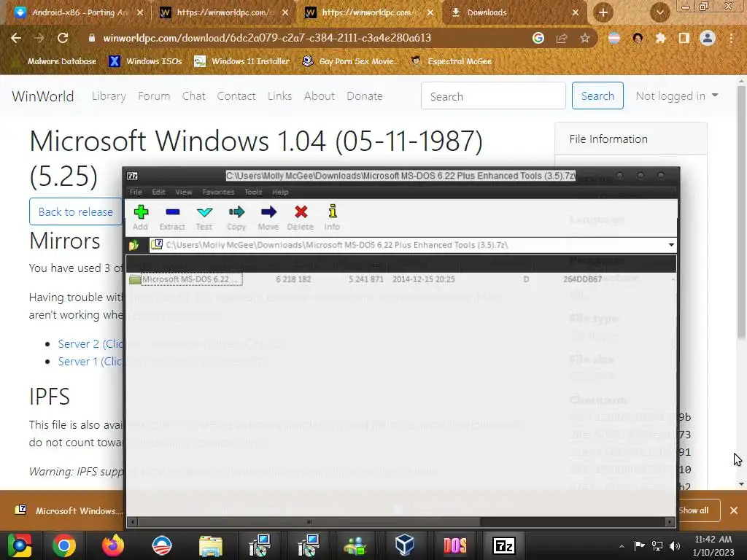The width and height of the screenshot is (747, 560).
Task: Open the DOS app on the taskbar
Action: click(x=455, y=545)
